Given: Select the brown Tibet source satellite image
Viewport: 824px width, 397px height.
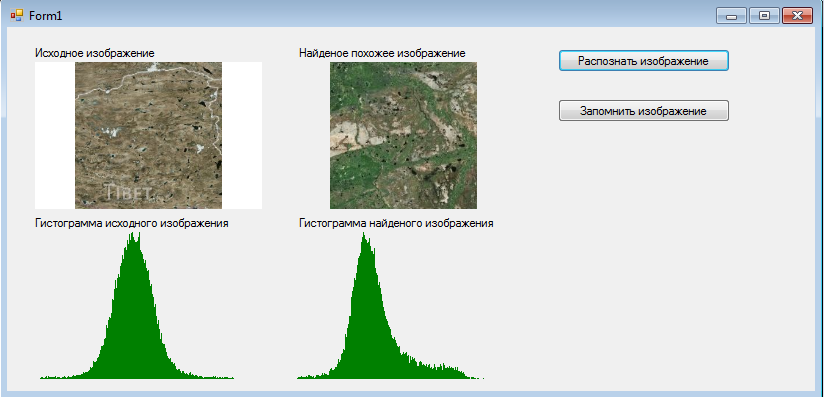Looking at the screenshot, I should click(x=148, y=135).
